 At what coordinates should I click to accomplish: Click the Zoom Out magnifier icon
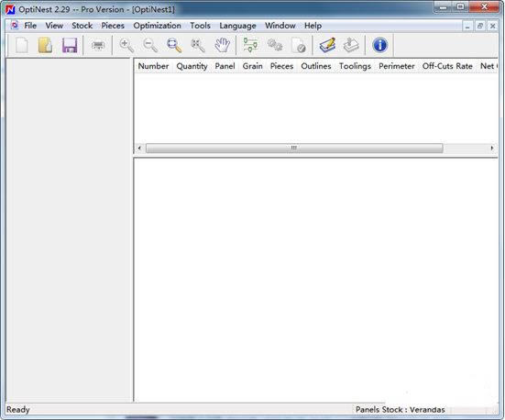tap(150, 45)
